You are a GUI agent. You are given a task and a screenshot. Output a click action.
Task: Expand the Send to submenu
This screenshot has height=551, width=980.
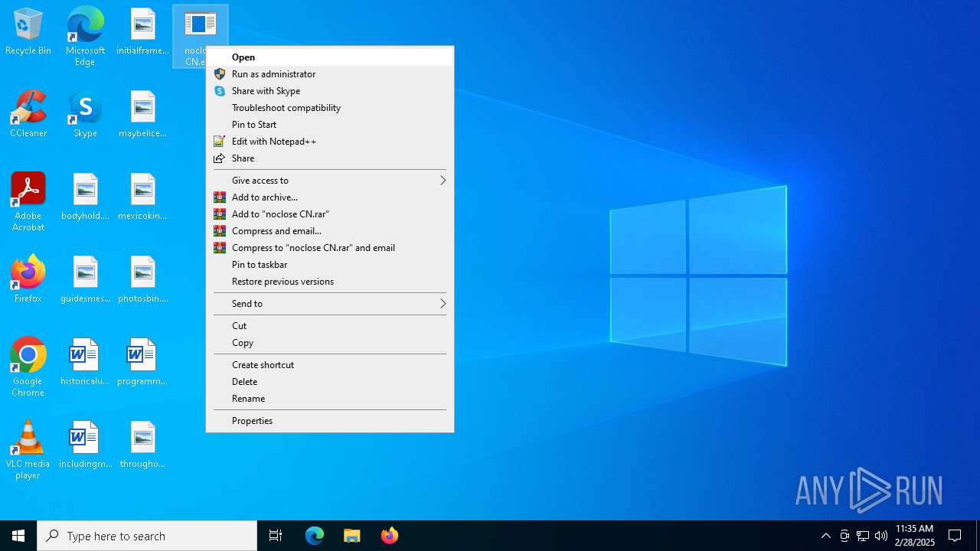click(330, 303)
